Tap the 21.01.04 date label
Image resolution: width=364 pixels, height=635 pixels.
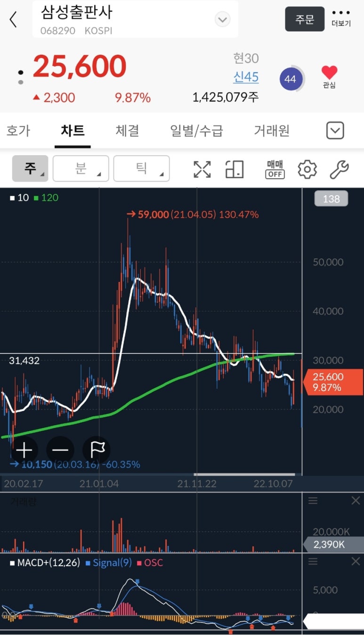point(99,484)
